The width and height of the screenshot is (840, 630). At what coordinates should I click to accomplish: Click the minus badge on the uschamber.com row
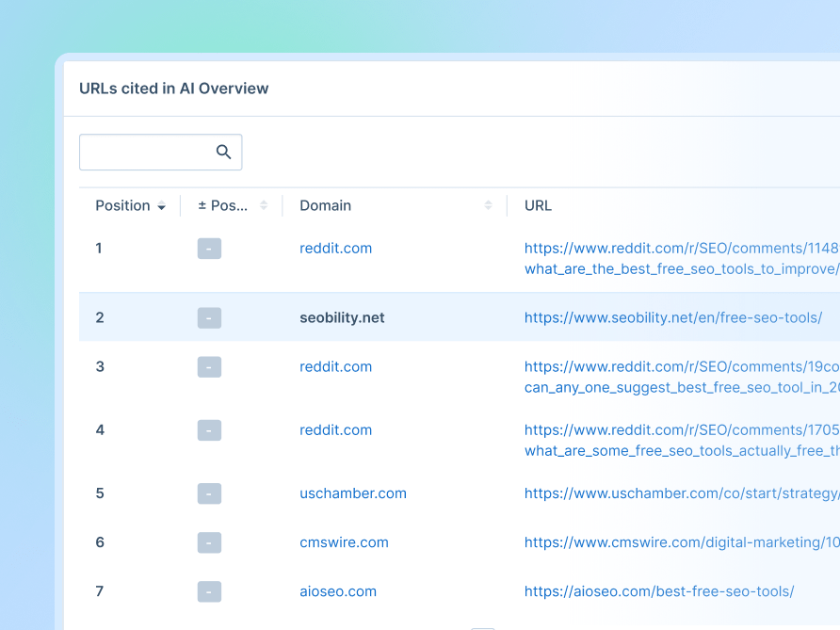click(x=209, y=493)
